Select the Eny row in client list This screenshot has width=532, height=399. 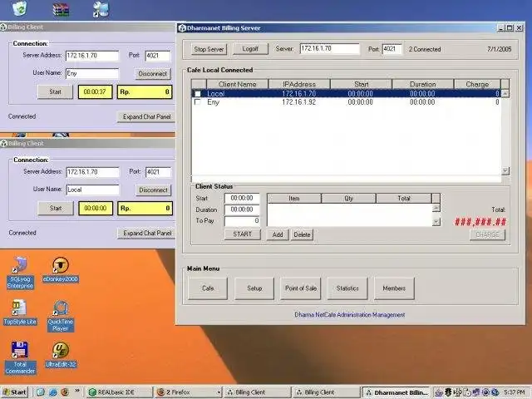[x=347, y=101]
